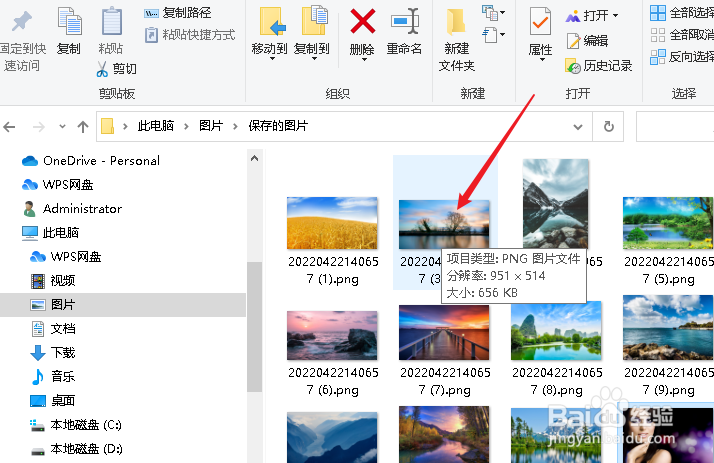Click 此电脑 in the address bar
Viewport: 714px width, 463px height.
[x=156, y=126]
